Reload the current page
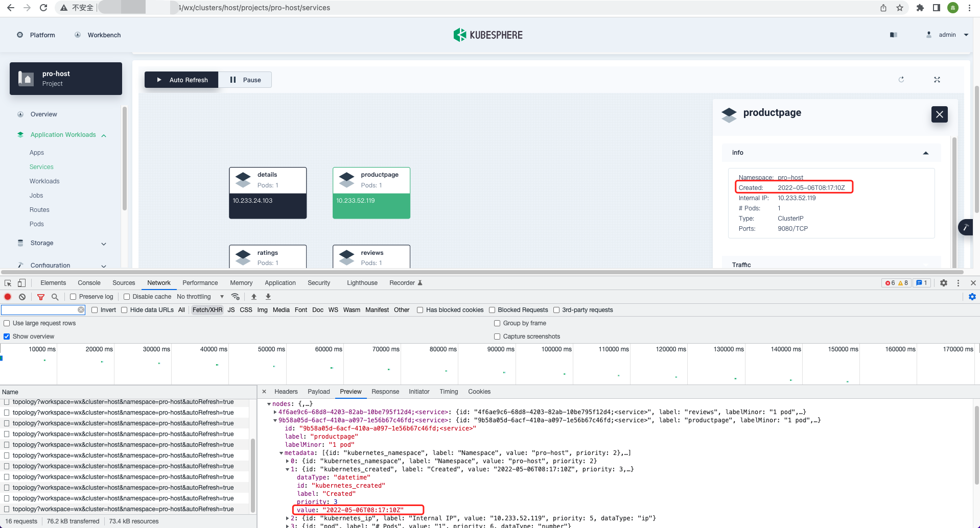The height and width of the screenshot is (528, 980). coord(43,8)
